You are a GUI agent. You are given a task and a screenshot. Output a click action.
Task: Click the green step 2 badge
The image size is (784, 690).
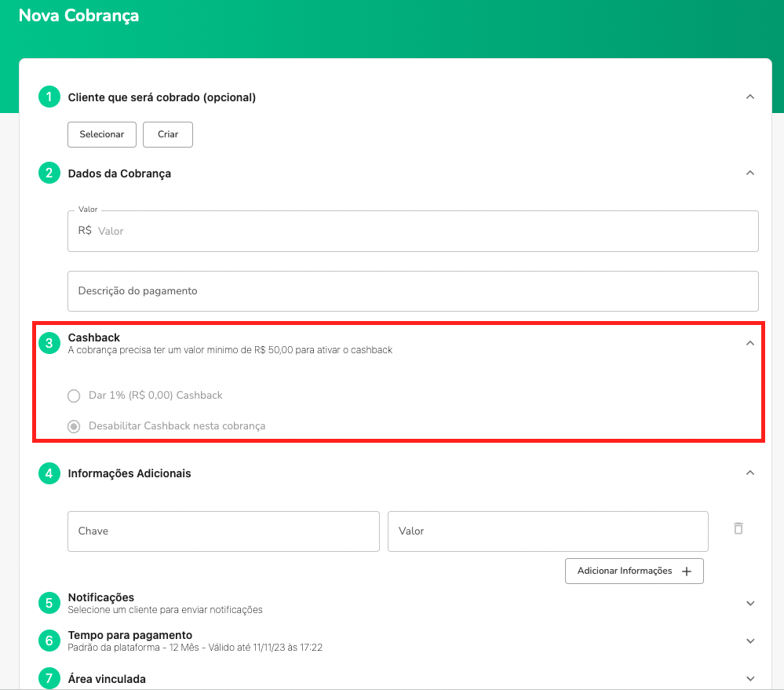tap(49, 173)
